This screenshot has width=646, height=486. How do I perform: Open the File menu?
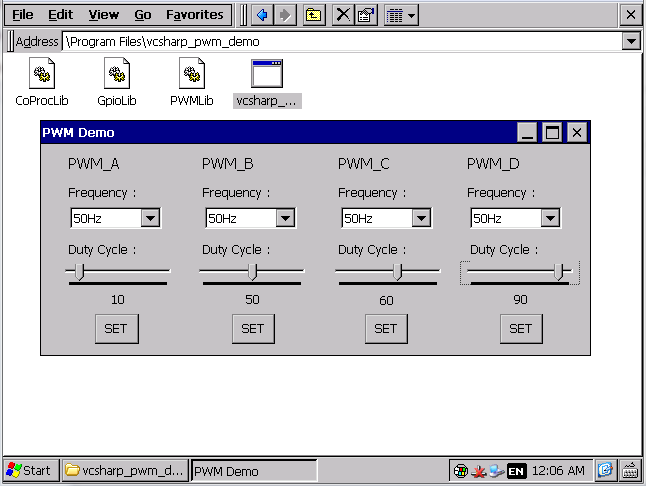click(23, 15)
